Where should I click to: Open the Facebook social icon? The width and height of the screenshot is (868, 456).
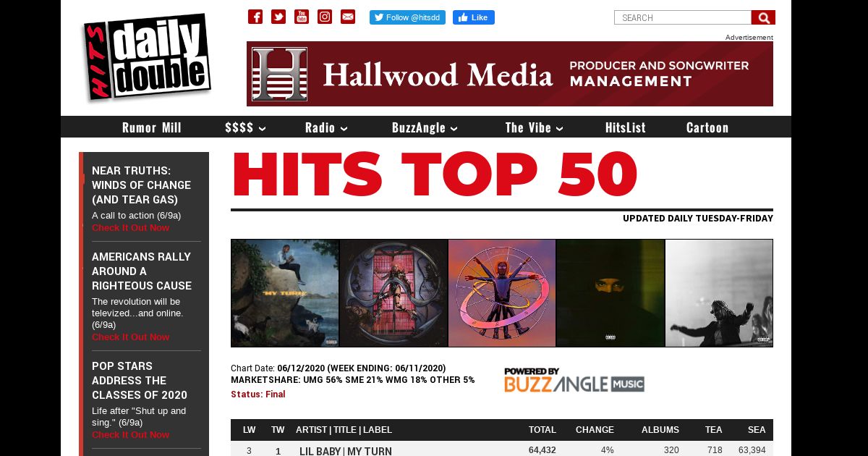point(255,17)
